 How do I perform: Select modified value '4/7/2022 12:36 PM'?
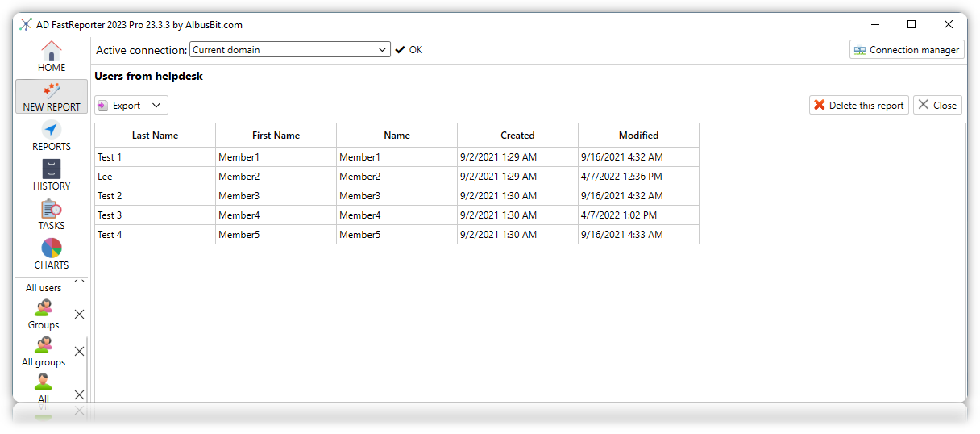(639, 177)
